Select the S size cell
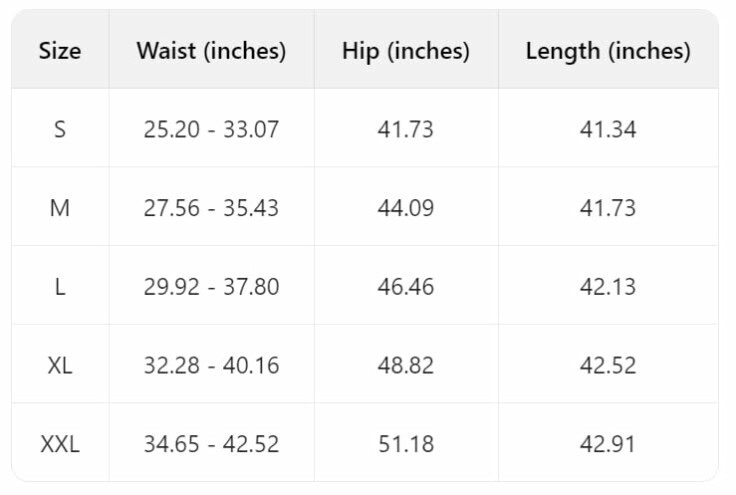Viewport: 736px width, 495px height. [x=60, y=129]
